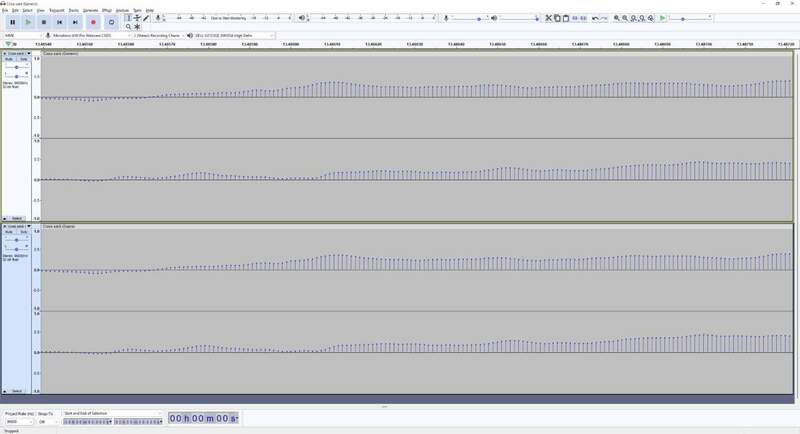Open the Effect menu
800x434 pixels.
pos(106,10)
